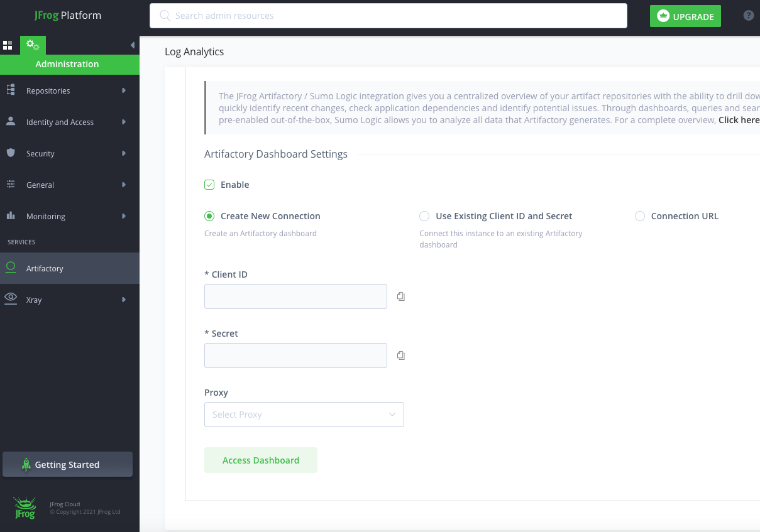The height and width of the screenshot is (532, 760).
Task: Open the Select Proxy dropdown
Action: (304, 415)
